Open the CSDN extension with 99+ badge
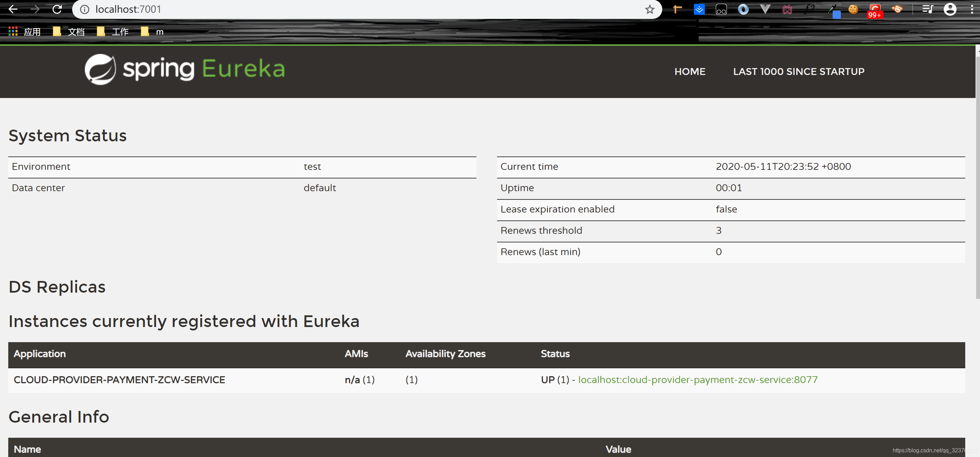The height and width of the screenshot is (457, 980). point(875,11)
